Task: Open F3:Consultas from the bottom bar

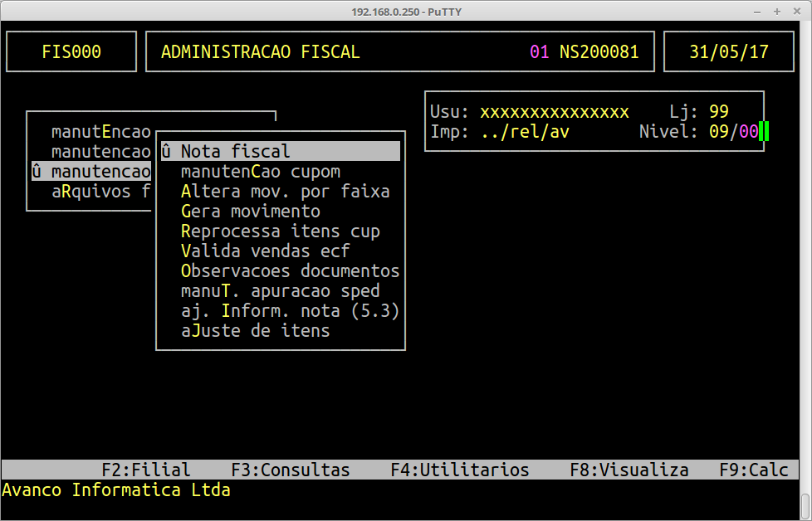Action: tap(291, 470)
